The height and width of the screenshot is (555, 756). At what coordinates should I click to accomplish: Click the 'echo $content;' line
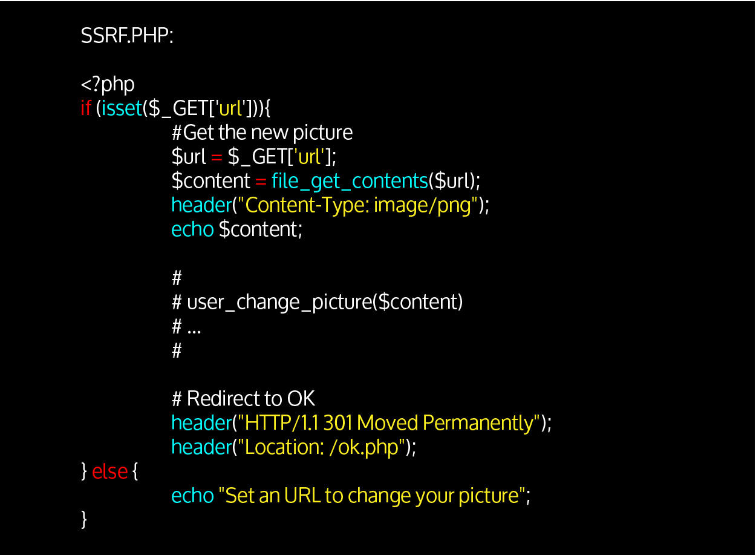[x=236, y=229]
